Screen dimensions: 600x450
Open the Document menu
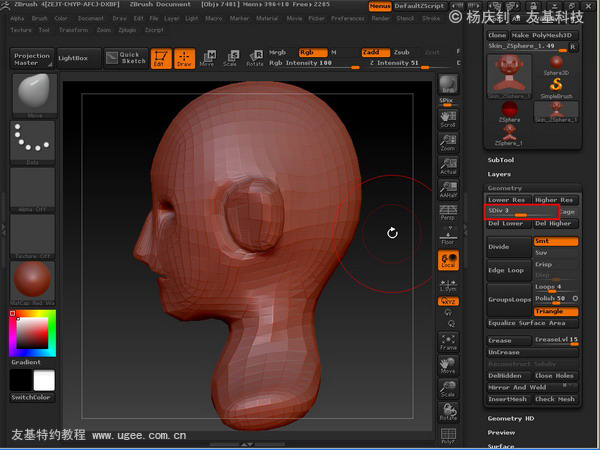(91, 18)
